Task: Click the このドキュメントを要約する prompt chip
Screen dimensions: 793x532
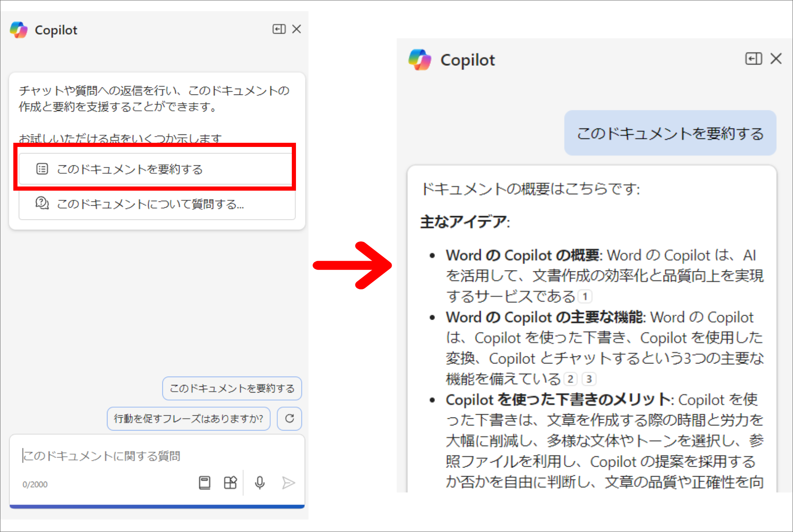Action: (232, 388)
